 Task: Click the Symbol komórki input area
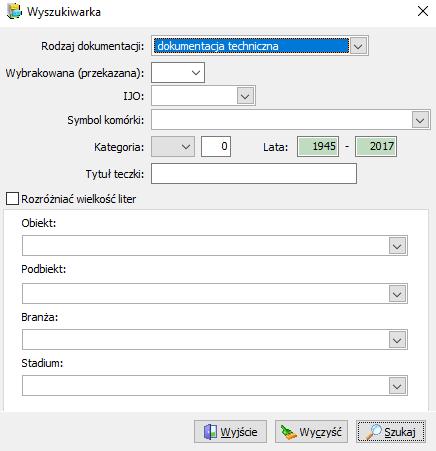point(282,120)
